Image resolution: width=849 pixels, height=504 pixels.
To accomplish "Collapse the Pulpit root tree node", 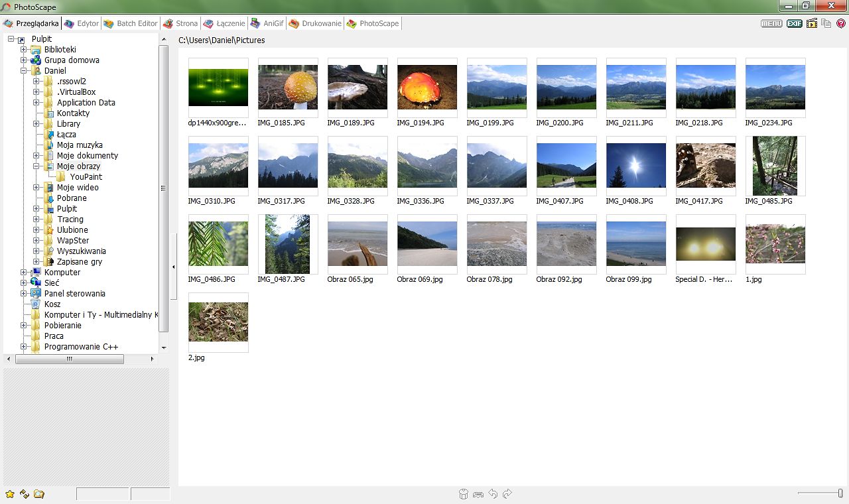I will pos(11,39).
